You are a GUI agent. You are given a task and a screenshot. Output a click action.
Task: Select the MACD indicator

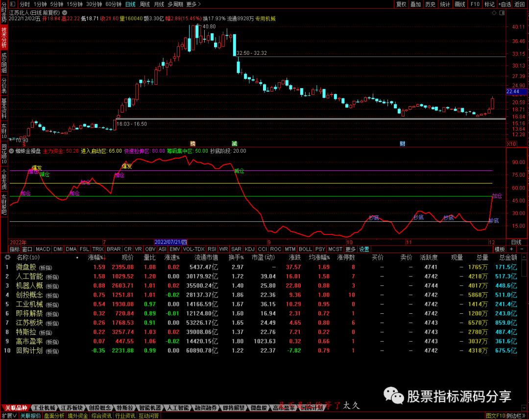[43, 249]
